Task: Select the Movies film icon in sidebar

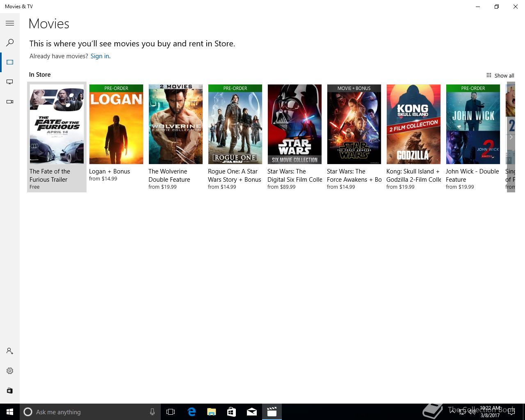Action: click(10, 62)
